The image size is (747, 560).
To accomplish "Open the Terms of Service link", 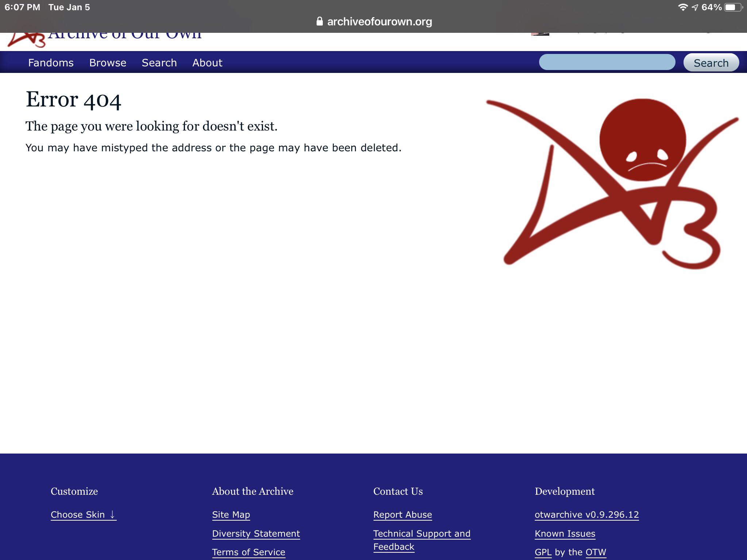I will pyautogui.click(x=248, y=552).
